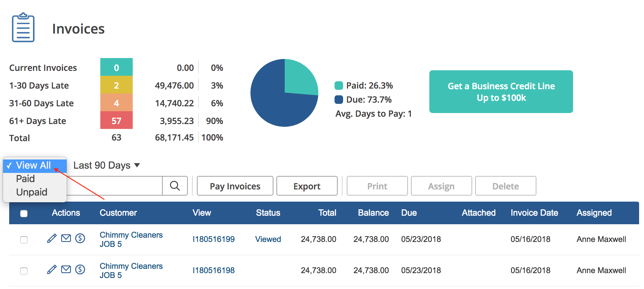The image size is (644, 289).
Task: Click the magnifying glass search icon
Action: 175,186
